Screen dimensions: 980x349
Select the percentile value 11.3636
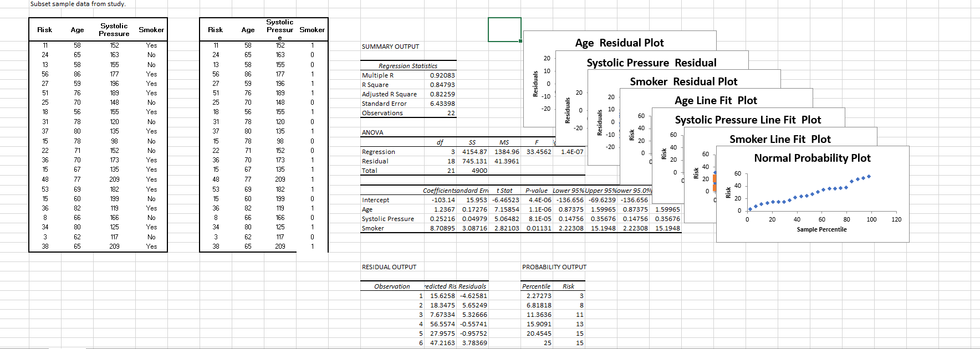point(539,315)
